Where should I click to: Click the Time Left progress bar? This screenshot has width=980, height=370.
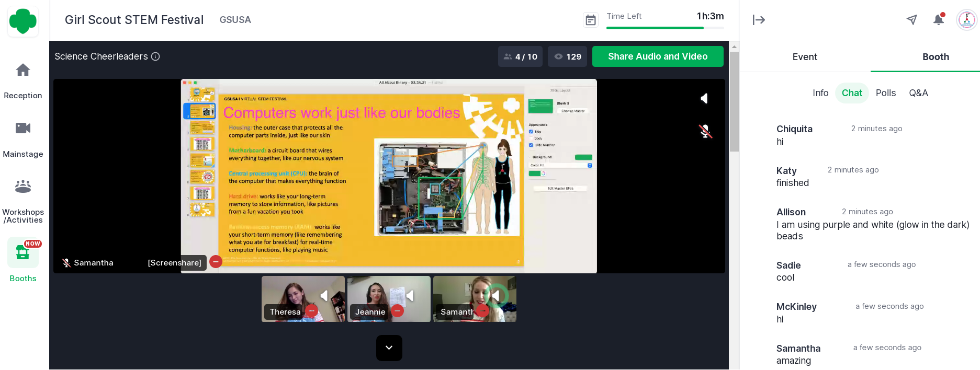coord(664,28)
